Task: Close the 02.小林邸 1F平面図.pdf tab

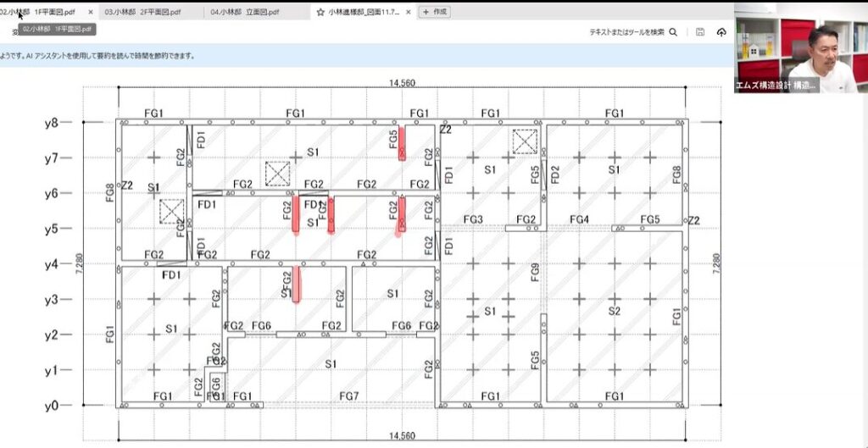Action: 91,12
